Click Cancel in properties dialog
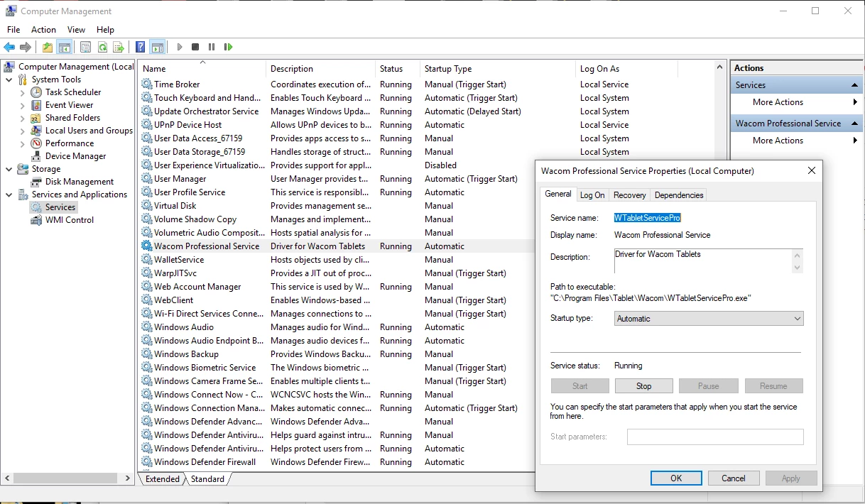865x504 pixels. tap(734, 478)
